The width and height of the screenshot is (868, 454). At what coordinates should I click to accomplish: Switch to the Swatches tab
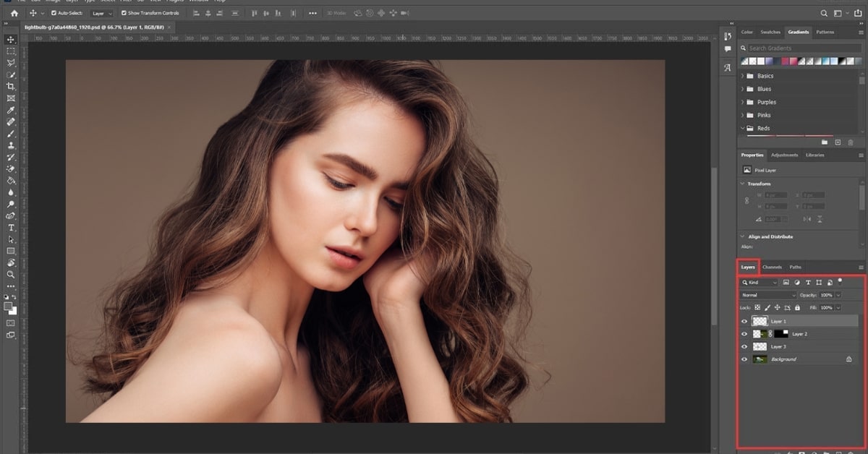coord(770,32)
